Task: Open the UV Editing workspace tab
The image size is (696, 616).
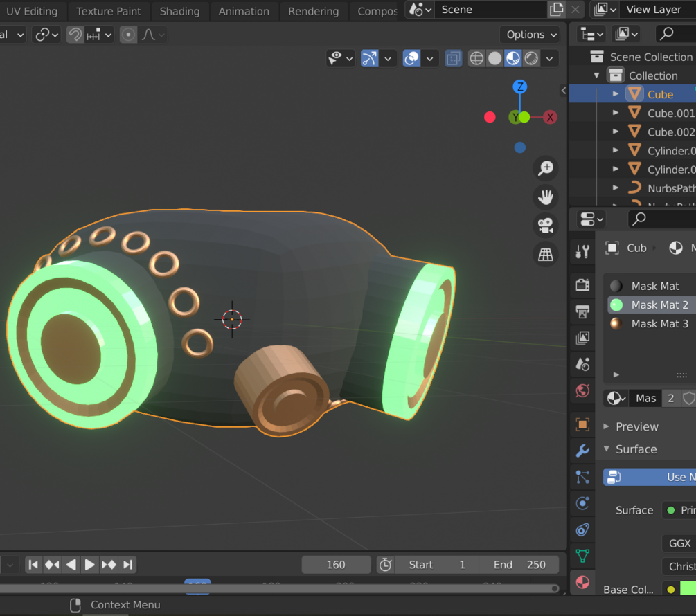Action: pyautogui.click(x=32, y=11)
